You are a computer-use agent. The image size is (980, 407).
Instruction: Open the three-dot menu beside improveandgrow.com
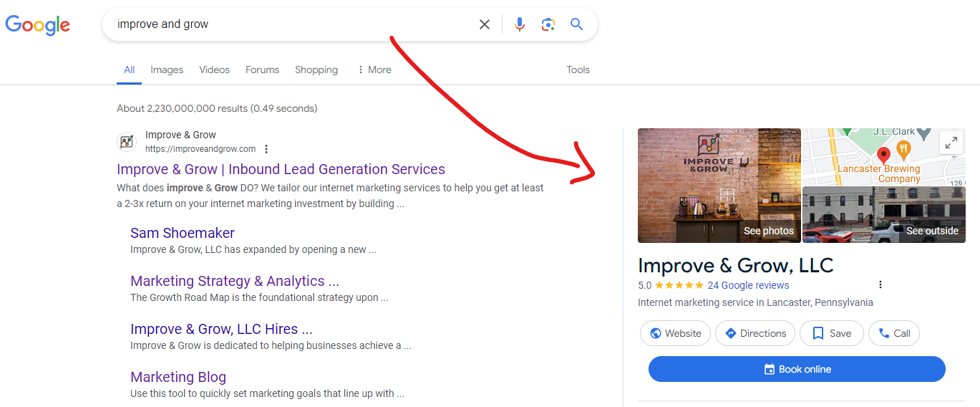(266, 149)
